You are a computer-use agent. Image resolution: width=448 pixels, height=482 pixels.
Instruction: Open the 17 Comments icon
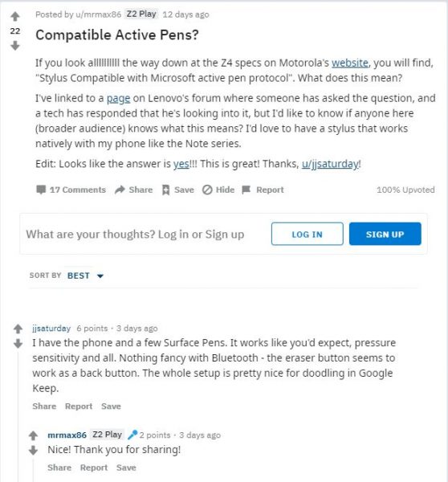point(41,190)
